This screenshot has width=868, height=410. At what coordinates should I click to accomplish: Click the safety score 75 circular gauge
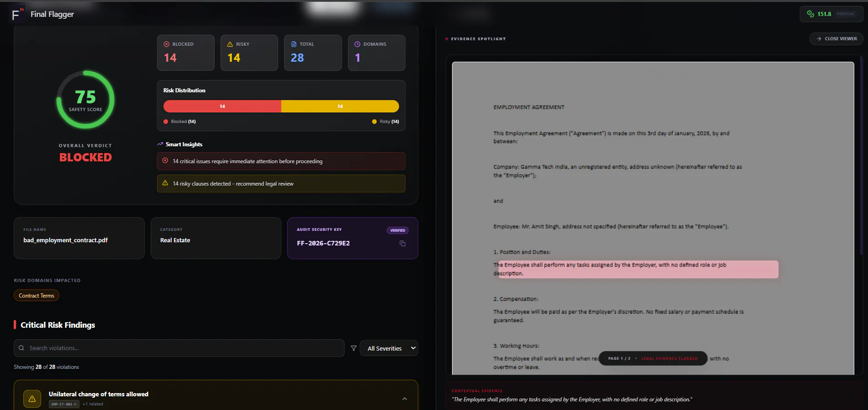[85, 100]
